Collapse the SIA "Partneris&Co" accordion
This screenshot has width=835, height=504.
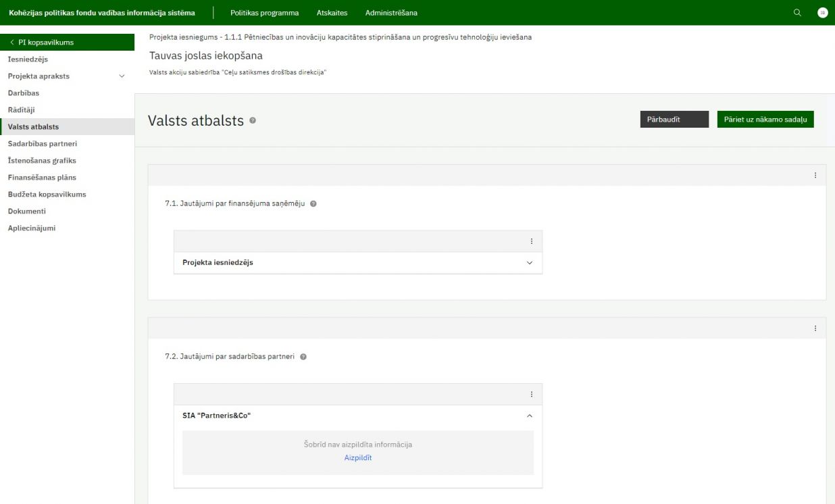pyautogui.click(x=529, y=416)
